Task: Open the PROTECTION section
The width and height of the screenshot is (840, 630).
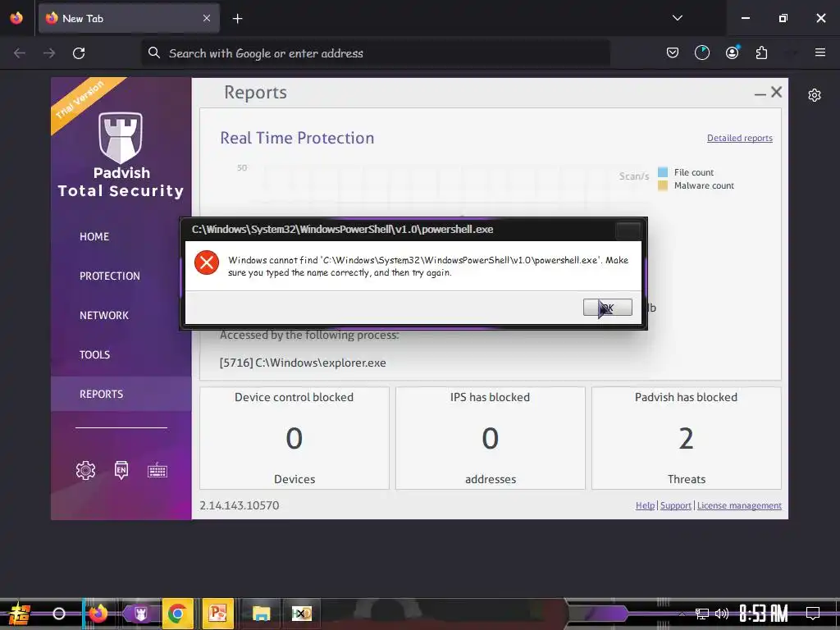Action: [x=110, y=276]
